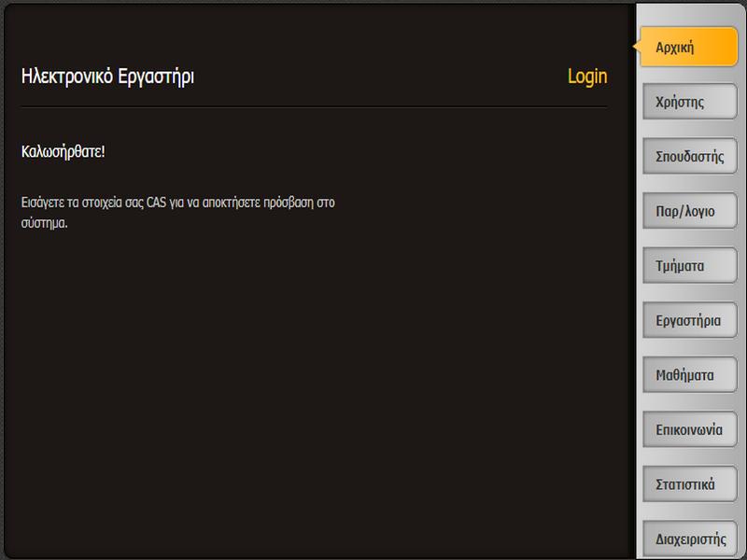Image resolution: width=747 pixels, height=560 pixels.
Task: Show the Μαθήματα section
Action: click(x=687, y=375)
